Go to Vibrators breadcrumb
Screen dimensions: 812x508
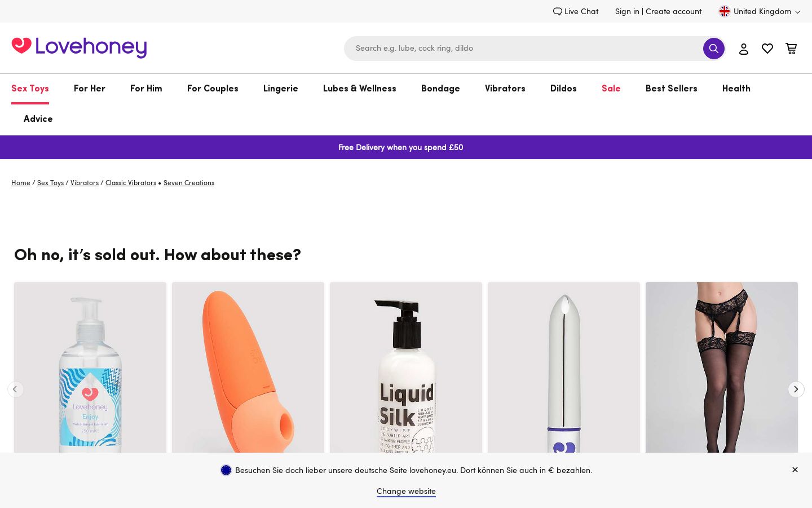(x=85, y=183)
